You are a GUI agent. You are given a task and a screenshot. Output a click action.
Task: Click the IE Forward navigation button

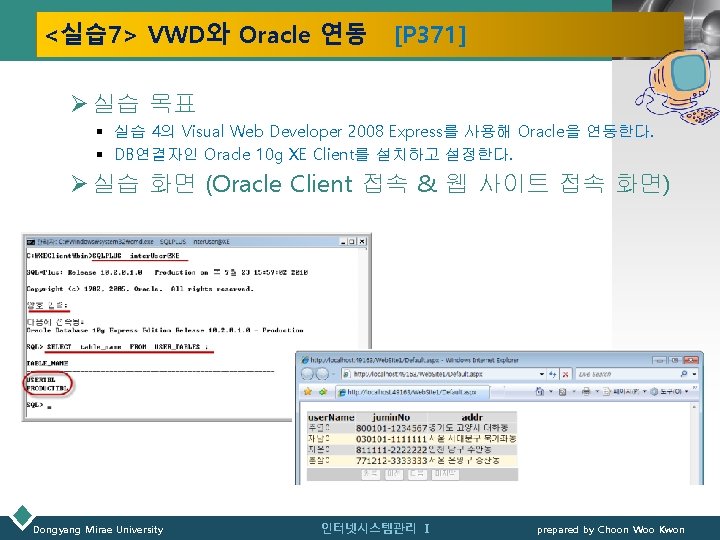click(322, 374)
